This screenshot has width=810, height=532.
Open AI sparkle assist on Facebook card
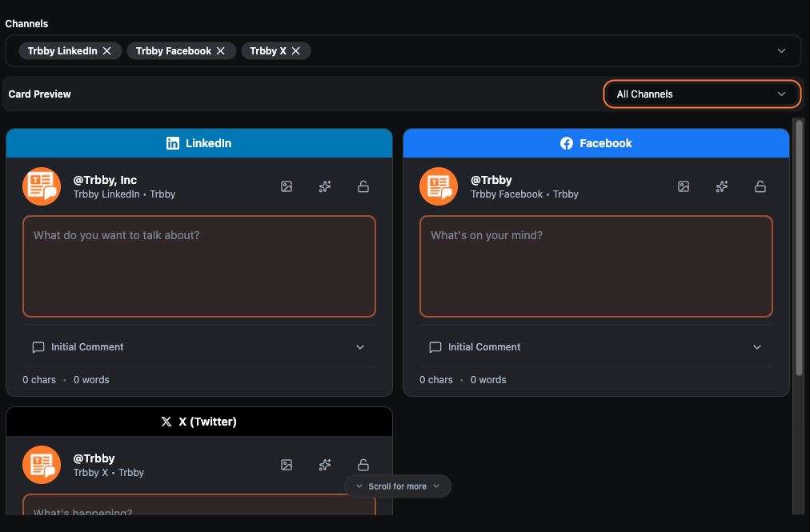(722, 186)
